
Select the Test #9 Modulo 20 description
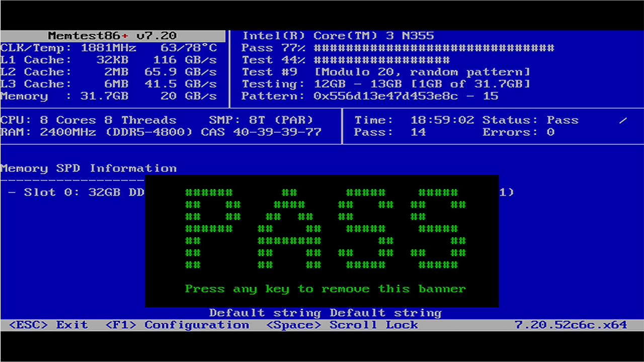coord(422,72)
